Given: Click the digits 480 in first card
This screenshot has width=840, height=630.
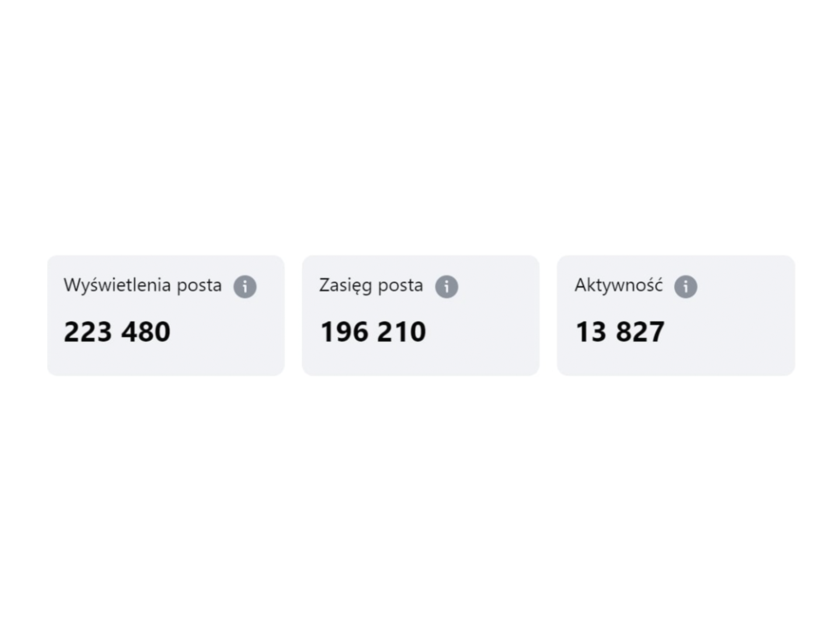Looking at the screenshot, I should tap(146, 331).
